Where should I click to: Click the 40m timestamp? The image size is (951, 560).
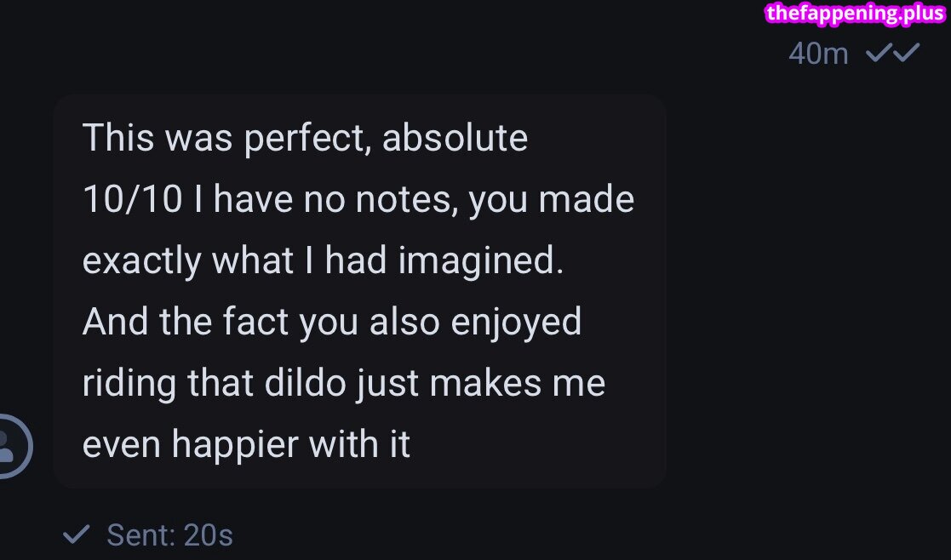pos(818,54)
